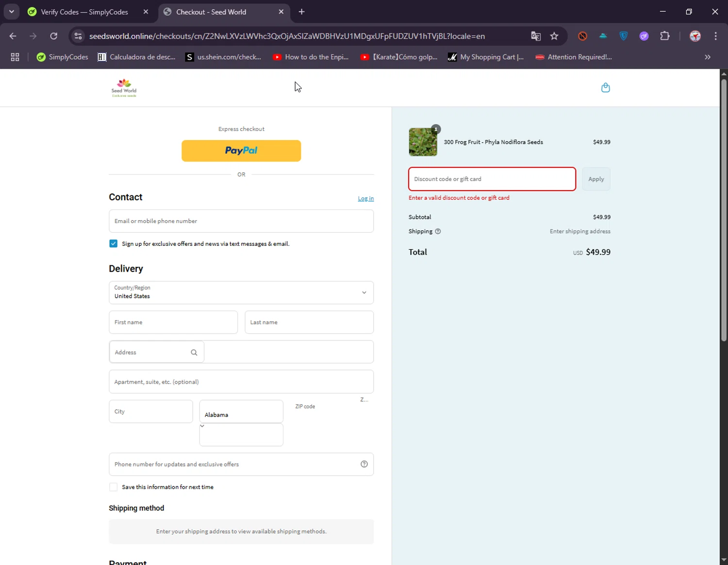Close the Checkout - Seed World tab
This screenshot has height=565, width=728.
pos(281,12)
